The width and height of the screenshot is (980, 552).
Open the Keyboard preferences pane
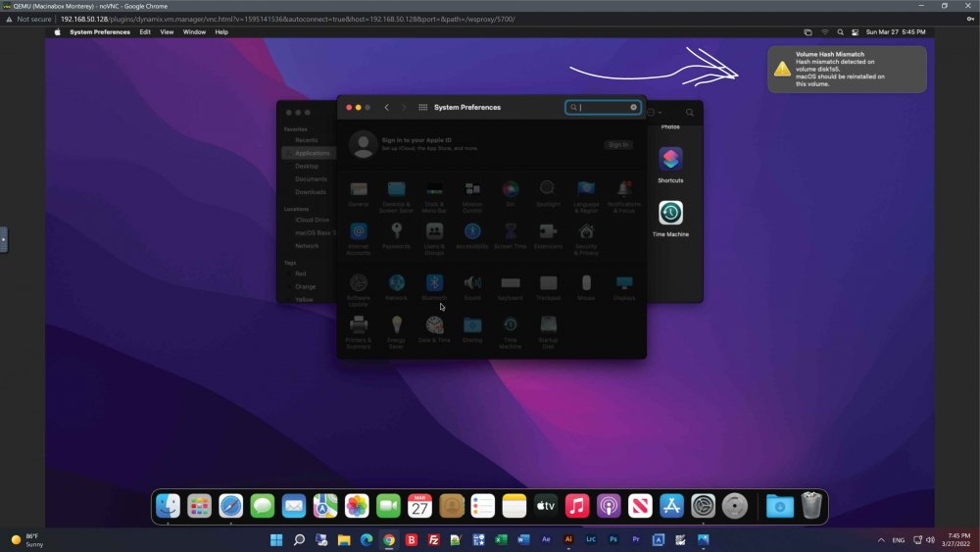pyautogui.click(x=510, y=287)
